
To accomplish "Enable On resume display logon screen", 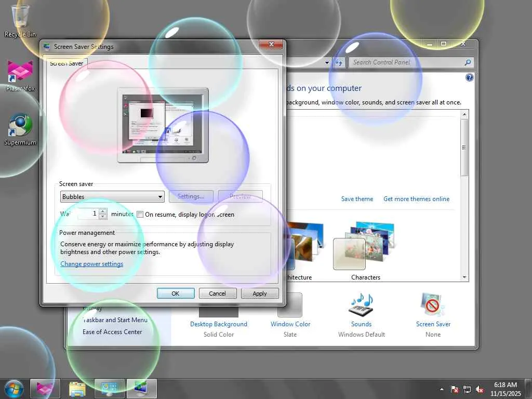I will (140, 215).
